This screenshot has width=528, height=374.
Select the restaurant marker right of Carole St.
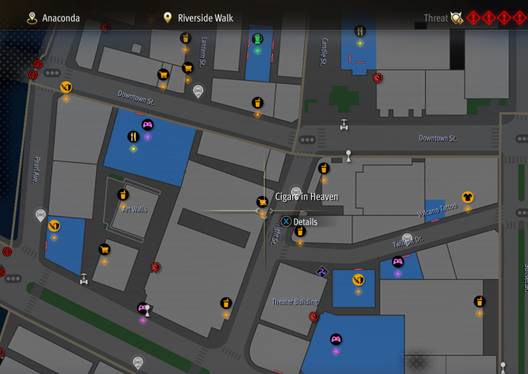click(x=360, y=31)
